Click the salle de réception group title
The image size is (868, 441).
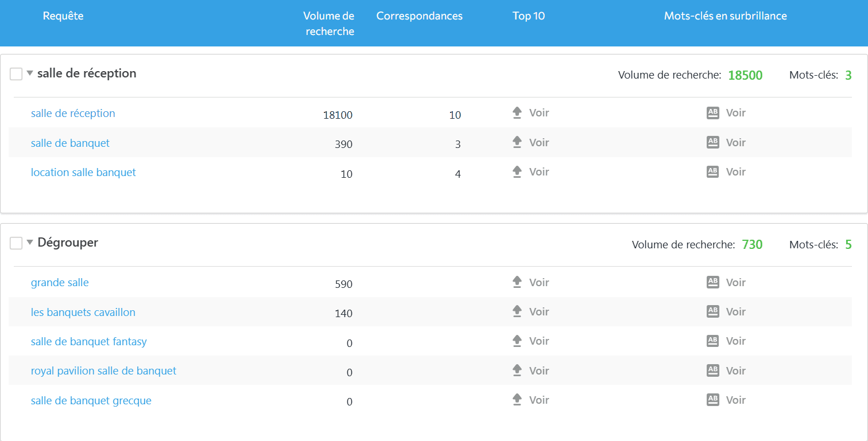87,73
